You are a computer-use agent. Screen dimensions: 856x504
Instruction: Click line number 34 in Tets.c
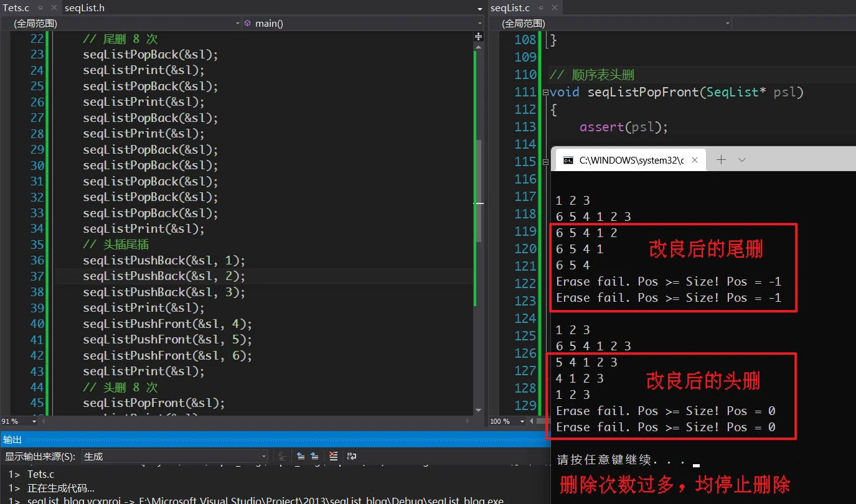(x=37, y=228)
